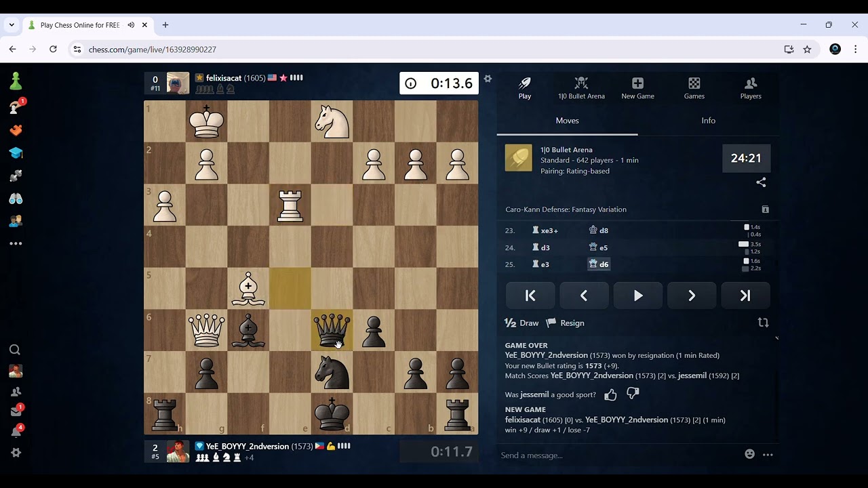Open the search tabs dropdown arrow

tap(12, 25)
